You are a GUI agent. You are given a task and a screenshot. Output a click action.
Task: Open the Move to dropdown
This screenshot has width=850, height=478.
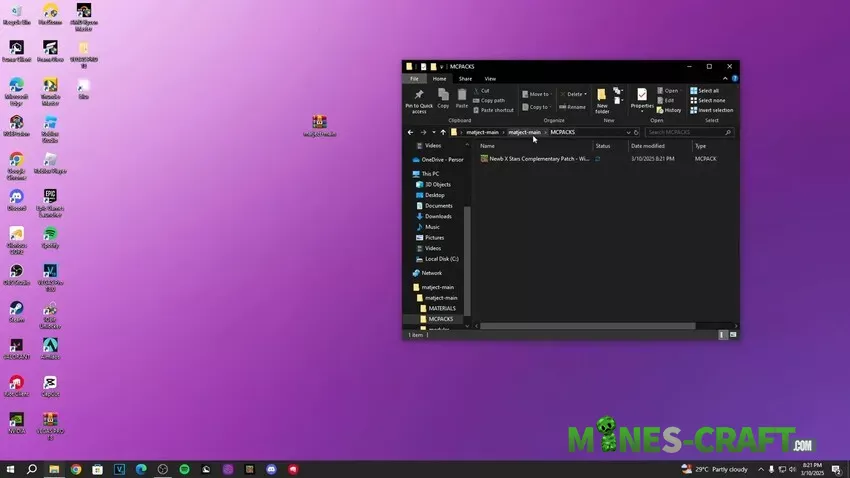[x=538, y=94]
